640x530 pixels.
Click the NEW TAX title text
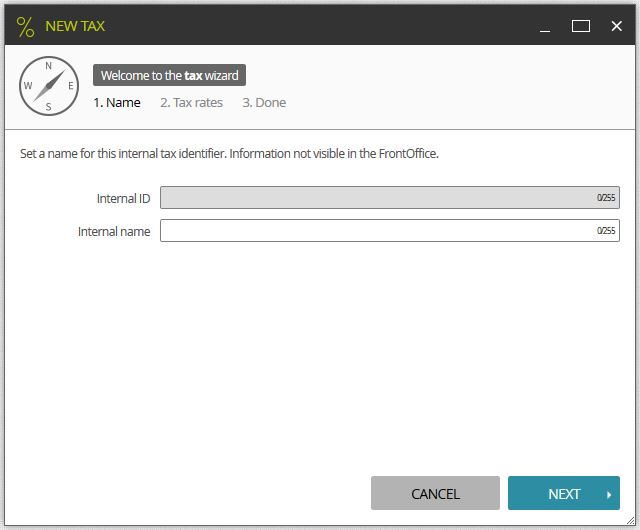tap(75, 26)
